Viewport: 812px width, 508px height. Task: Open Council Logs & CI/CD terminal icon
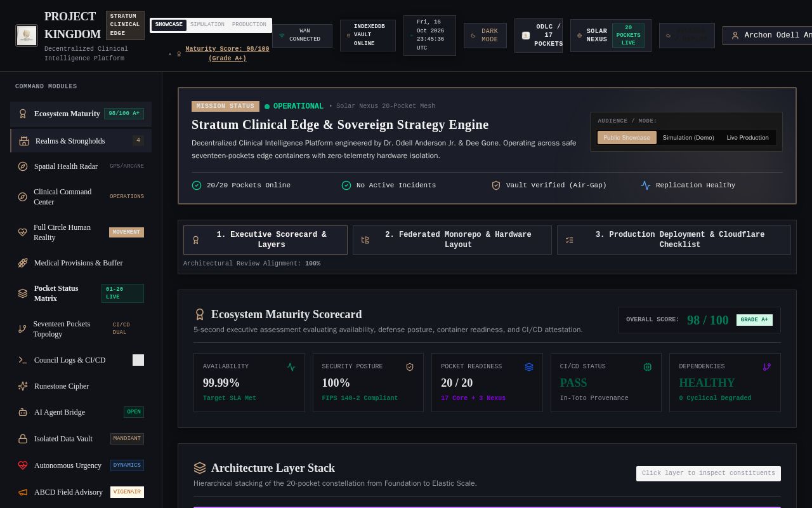pyautogui.click(x=23, y=360)
